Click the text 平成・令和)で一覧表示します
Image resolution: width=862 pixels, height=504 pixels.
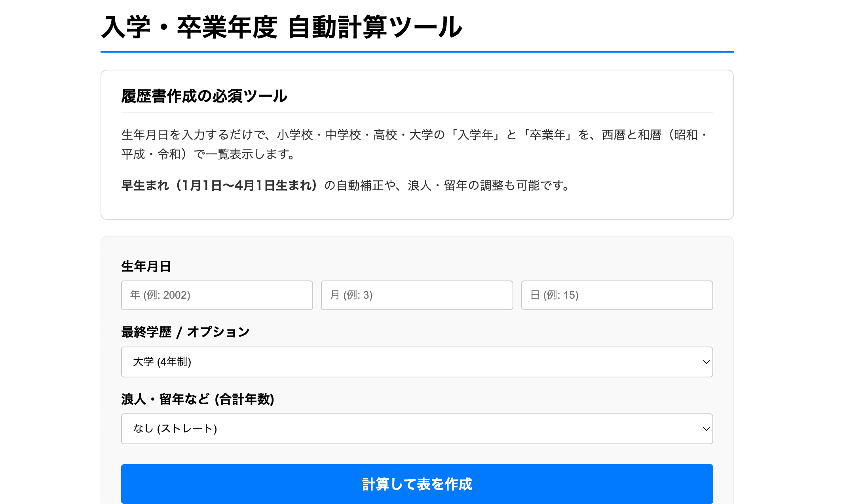[208, 154]
